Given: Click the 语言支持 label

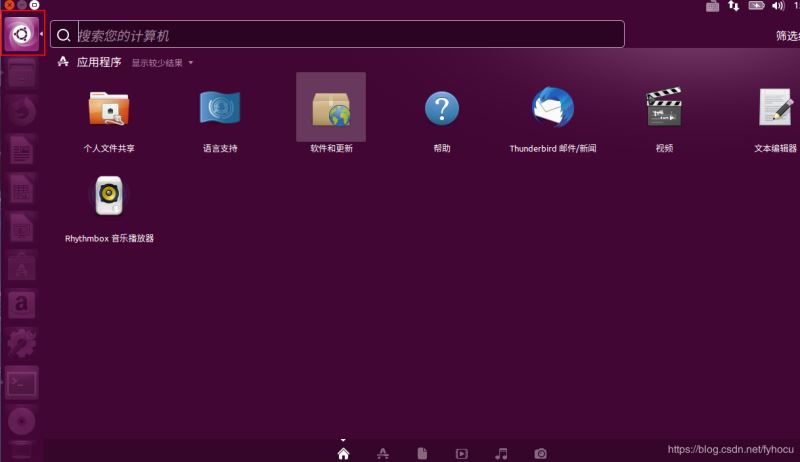Looking at the screenshot, I should click(x=220, y=148).
